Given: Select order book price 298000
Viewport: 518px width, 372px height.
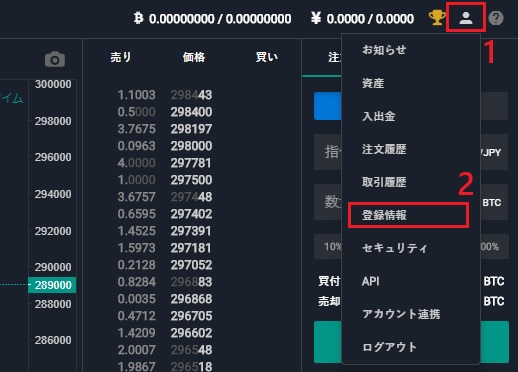Looking at the screenshot, I should [191, 146].
